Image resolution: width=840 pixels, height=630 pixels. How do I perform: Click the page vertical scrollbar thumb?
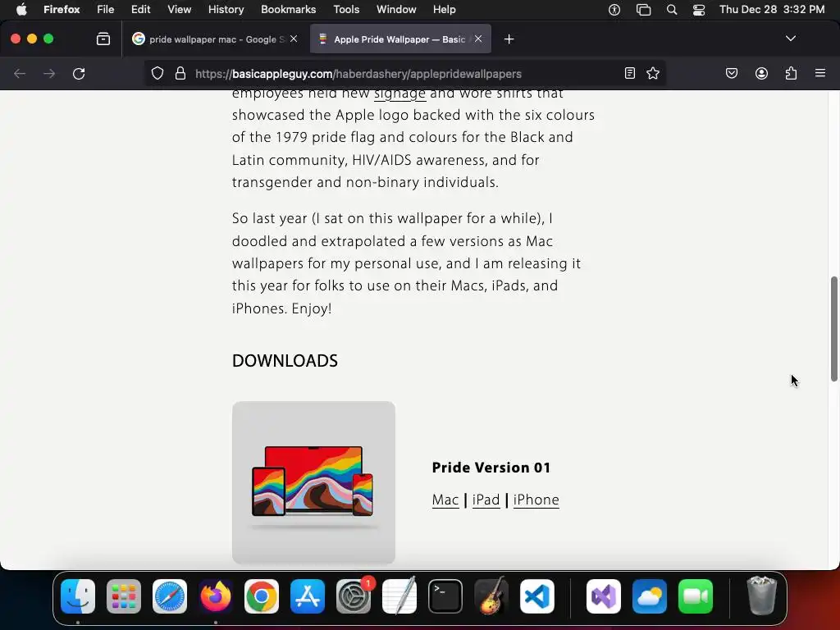pyautogui.click(x=834, y=329)
